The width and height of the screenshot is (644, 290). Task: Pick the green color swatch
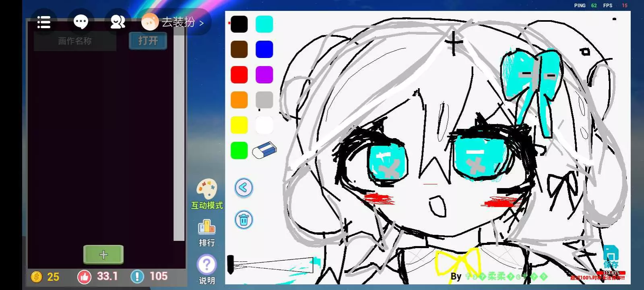(239, 150)
